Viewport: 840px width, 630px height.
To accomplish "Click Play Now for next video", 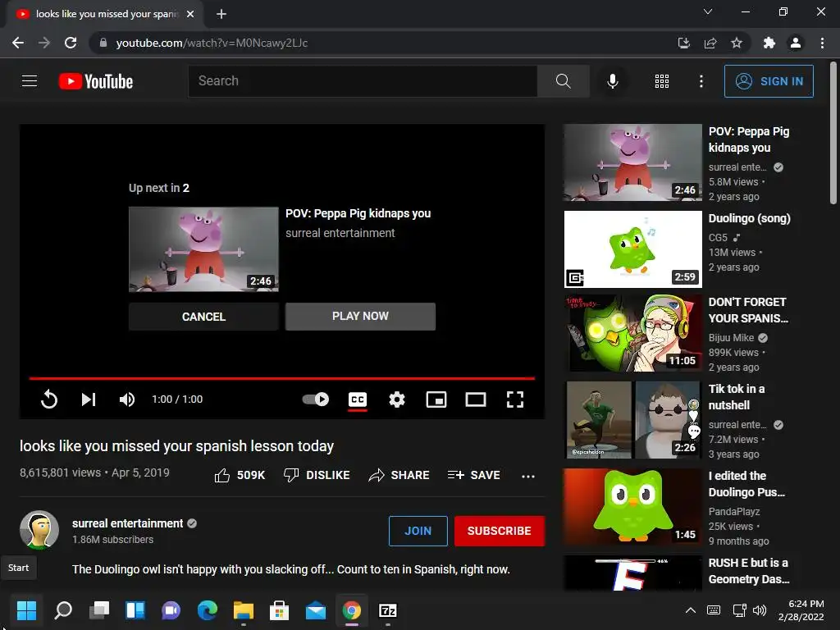I will pos(360,316).
